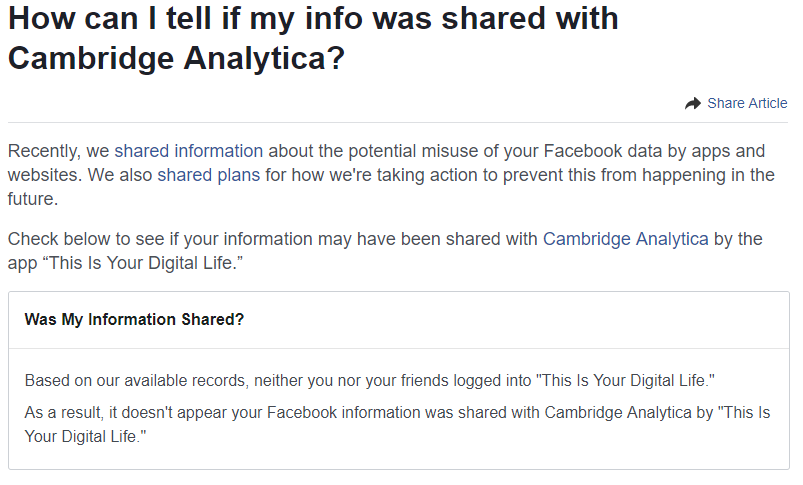This screenshot has height=485, width=803.
Task: Click the Share Article arrow icon
Action: (692, 103)
